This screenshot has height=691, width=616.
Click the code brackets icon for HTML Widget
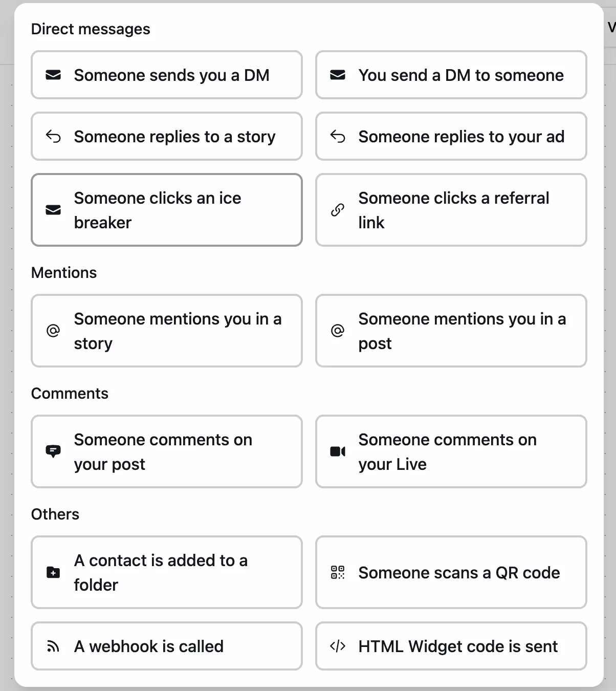(x=337, y=646)
